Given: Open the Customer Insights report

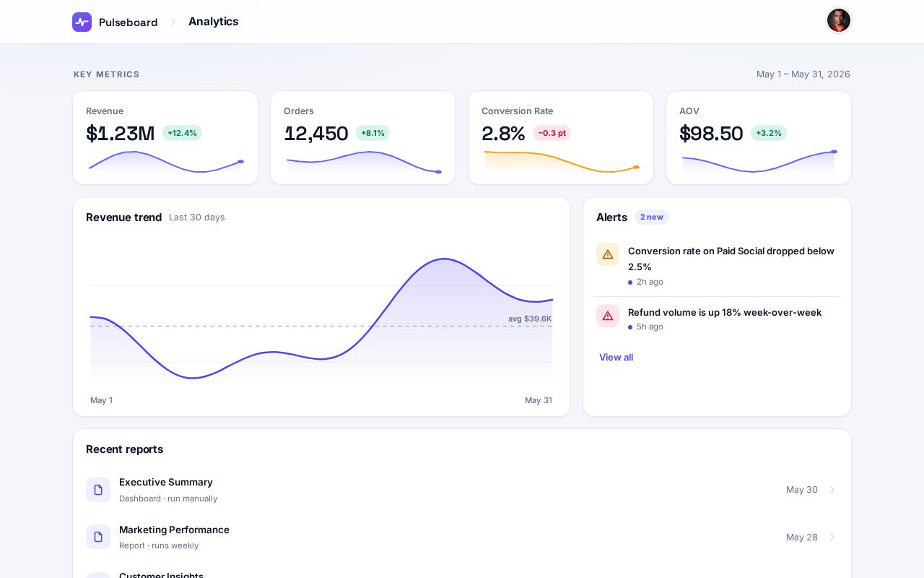Looking at the screenshot, I should [462, 571].
